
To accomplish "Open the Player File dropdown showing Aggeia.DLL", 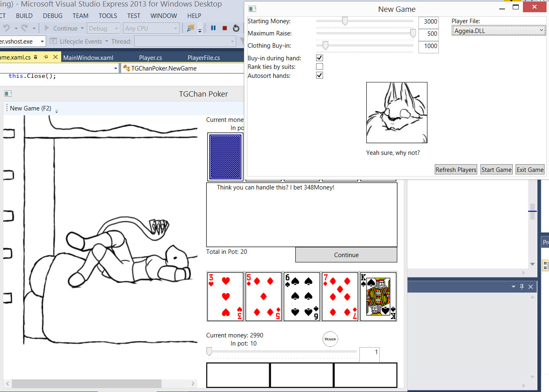I will pyautogui.click(x=498, y=31).
